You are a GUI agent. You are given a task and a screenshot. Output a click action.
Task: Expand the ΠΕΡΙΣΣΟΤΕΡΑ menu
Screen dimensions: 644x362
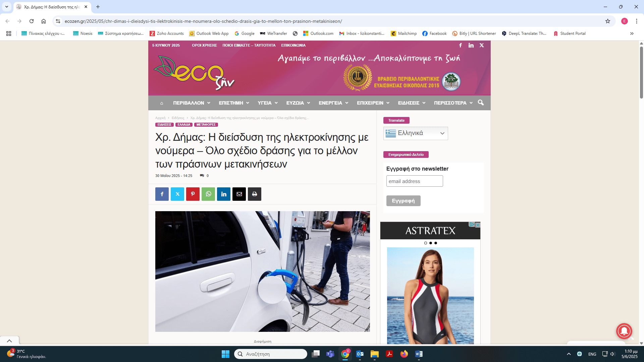pos(453,103)
